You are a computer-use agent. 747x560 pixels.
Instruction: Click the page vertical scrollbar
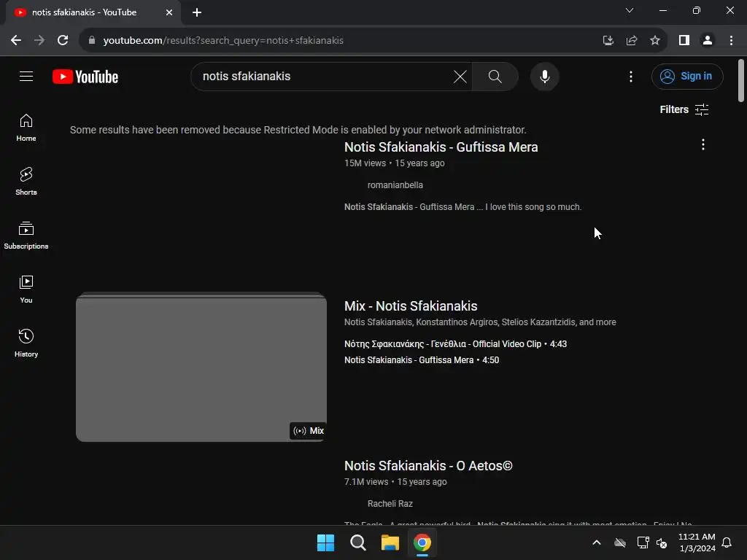[741, 81]
